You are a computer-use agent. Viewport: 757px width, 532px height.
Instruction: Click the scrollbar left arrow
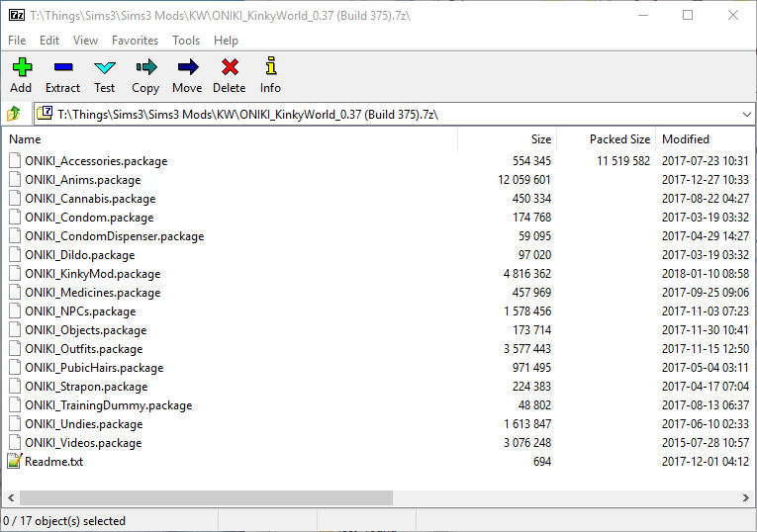(x=11, y=497)
